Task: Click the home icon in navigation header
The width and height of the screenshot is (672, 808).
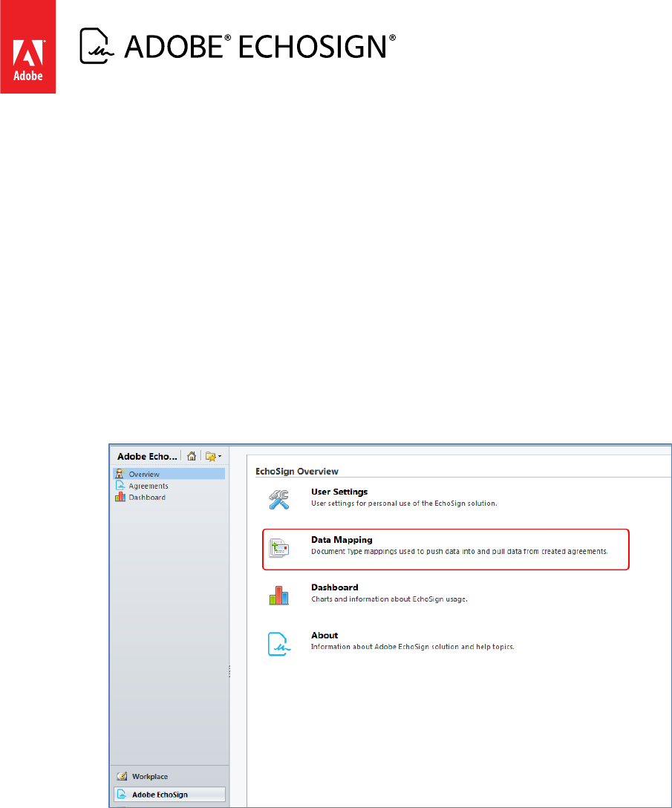Action: 191,456
